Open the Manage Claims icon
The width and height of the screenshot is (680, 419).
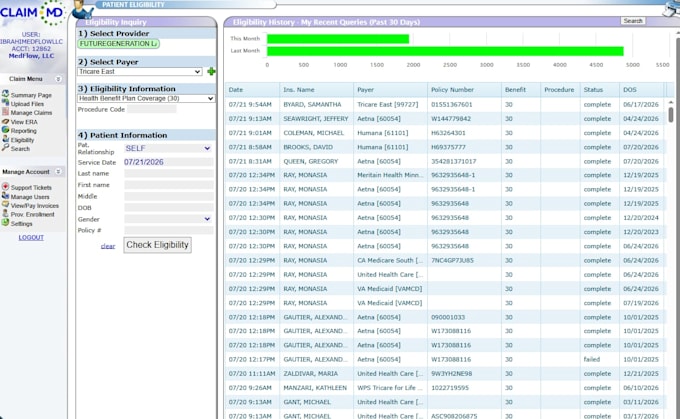point(5,112)
